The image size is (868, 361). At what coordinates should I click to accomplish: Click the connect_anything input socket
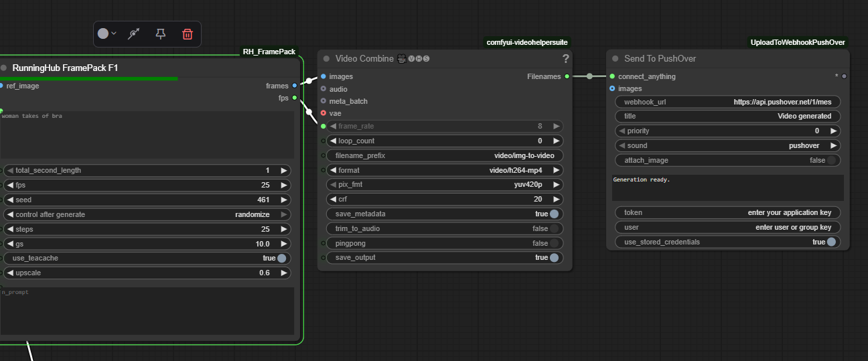click(x=612, y=76)
